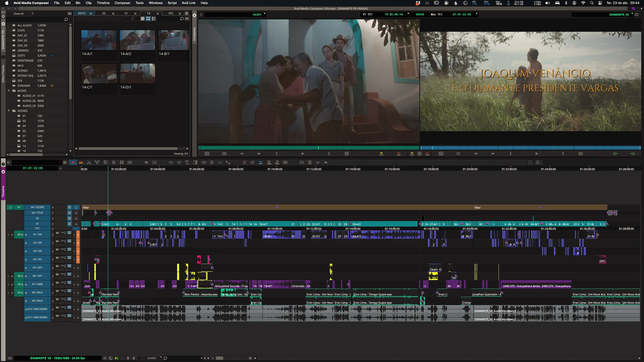Open the Untitled timeline view dropdown
Screen dimensions: 644x362
coord(153,358)
